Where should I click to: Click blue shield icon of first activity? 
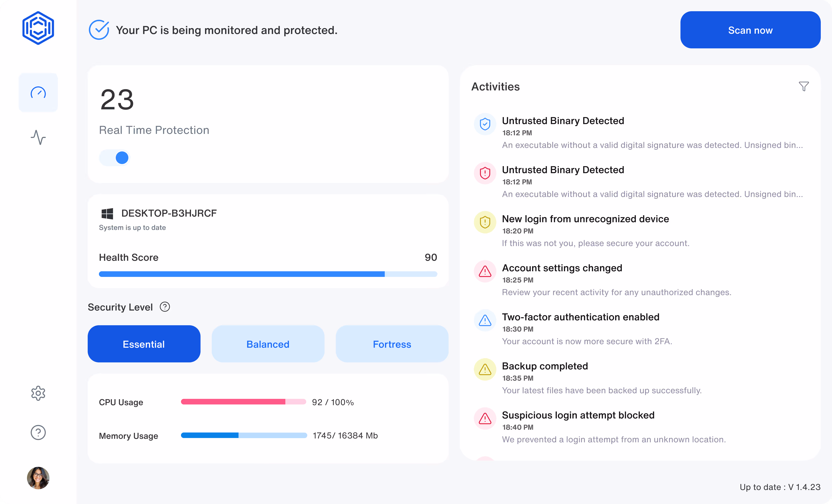pos(485,124)
